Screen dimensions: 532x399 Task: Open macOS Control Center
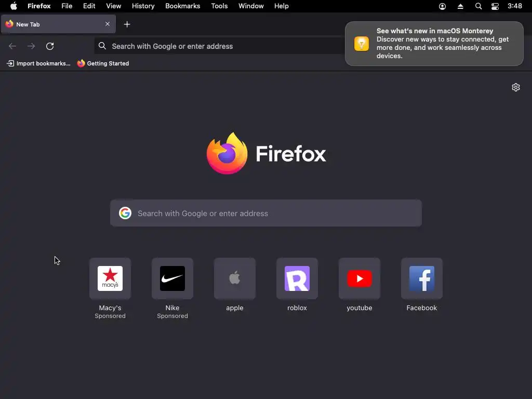pos(495,6)
